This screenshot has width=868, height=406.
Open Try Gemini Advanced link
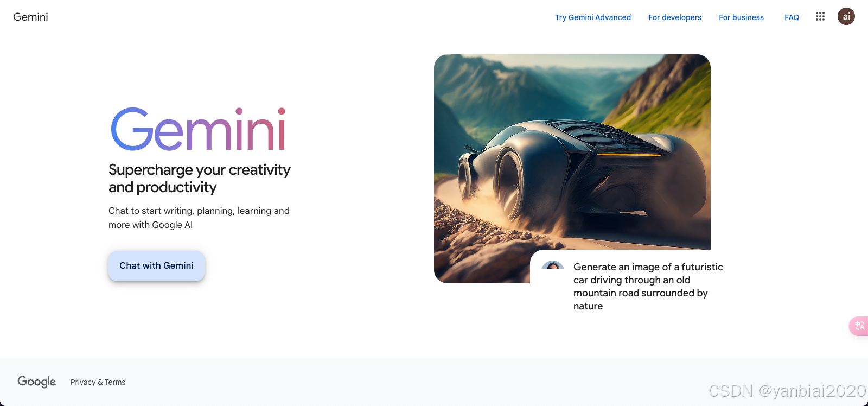click(x=593, y=17)
